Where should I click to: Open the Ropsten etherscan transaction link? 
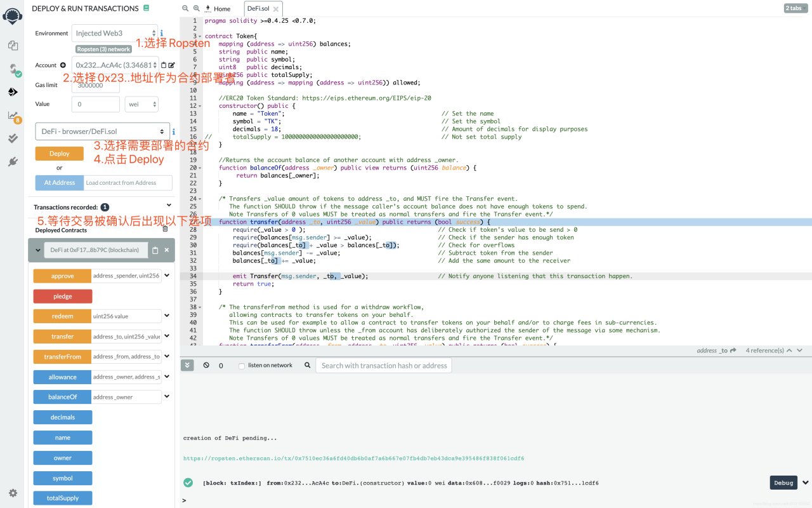[353, 458]
